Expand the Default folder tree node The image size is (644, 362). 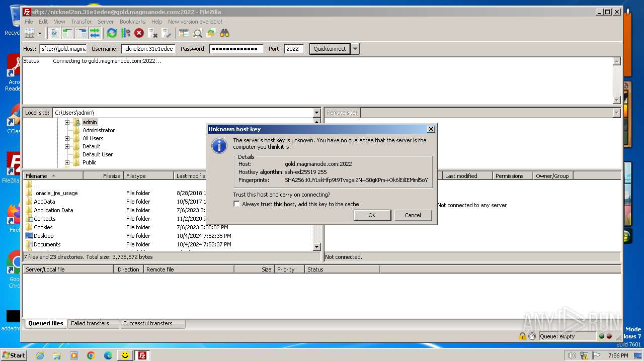click(67, 146)
